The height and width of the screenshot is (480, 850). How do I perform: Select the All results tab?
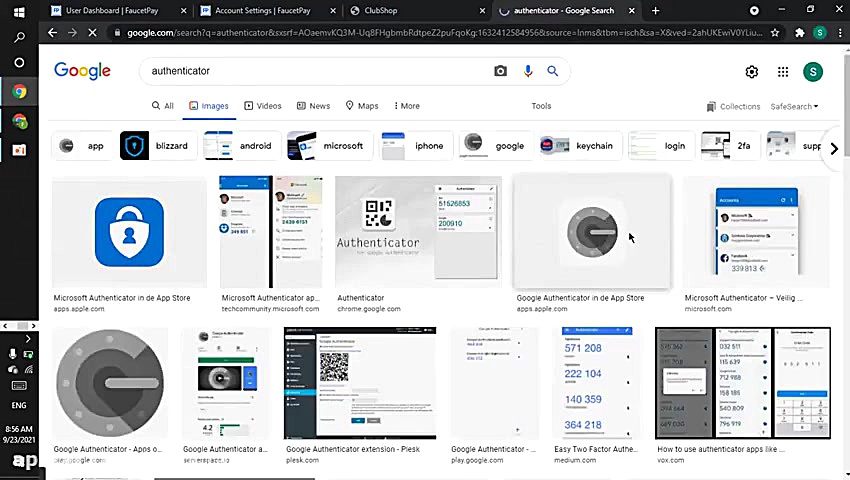click(x=163, y=106)
